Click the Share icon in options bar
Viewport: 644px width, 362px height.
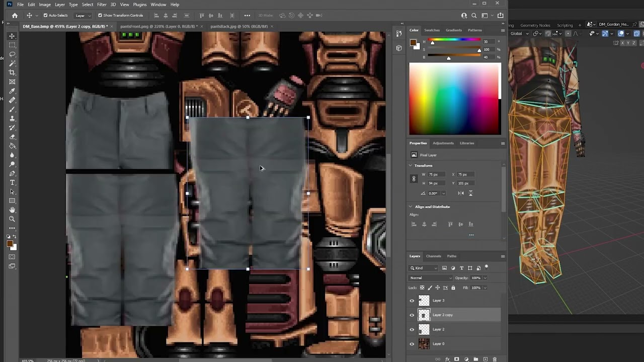500,16
